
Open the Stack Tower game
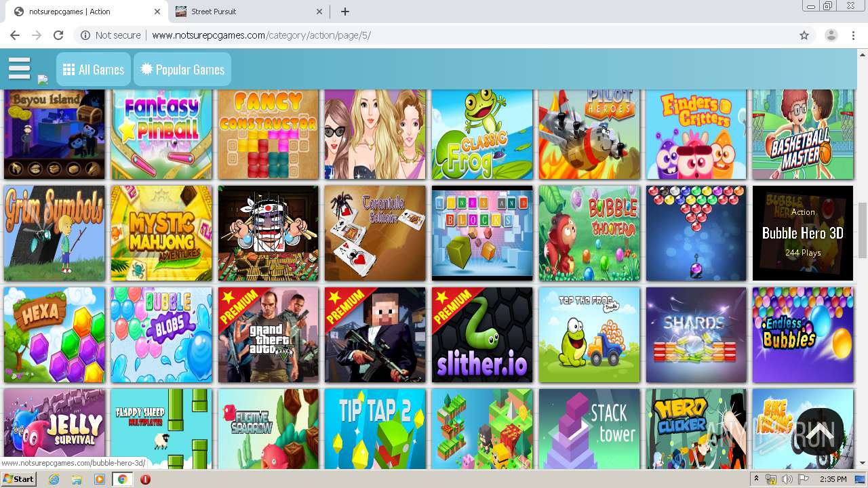click(x=589, y=428)
